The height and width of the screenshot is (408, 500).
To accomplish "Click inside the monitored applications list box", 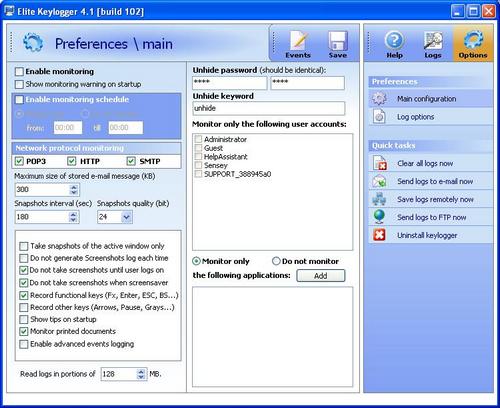I will [272, 337].
